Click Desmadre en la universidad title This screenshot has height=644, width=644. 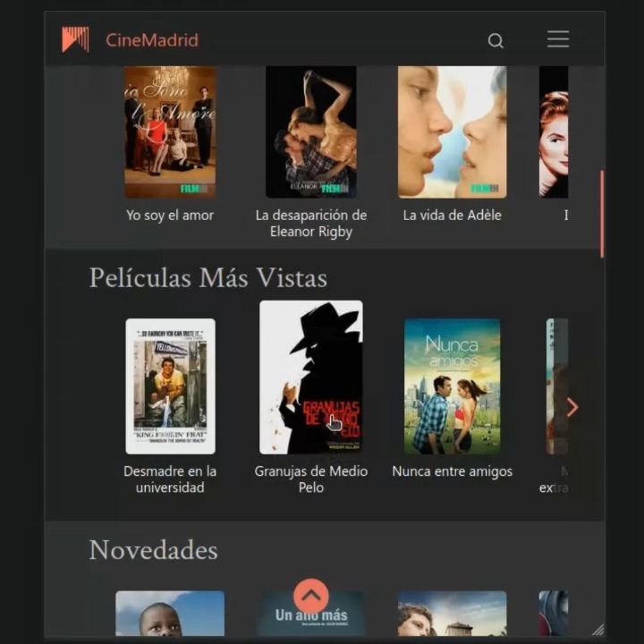170,479
